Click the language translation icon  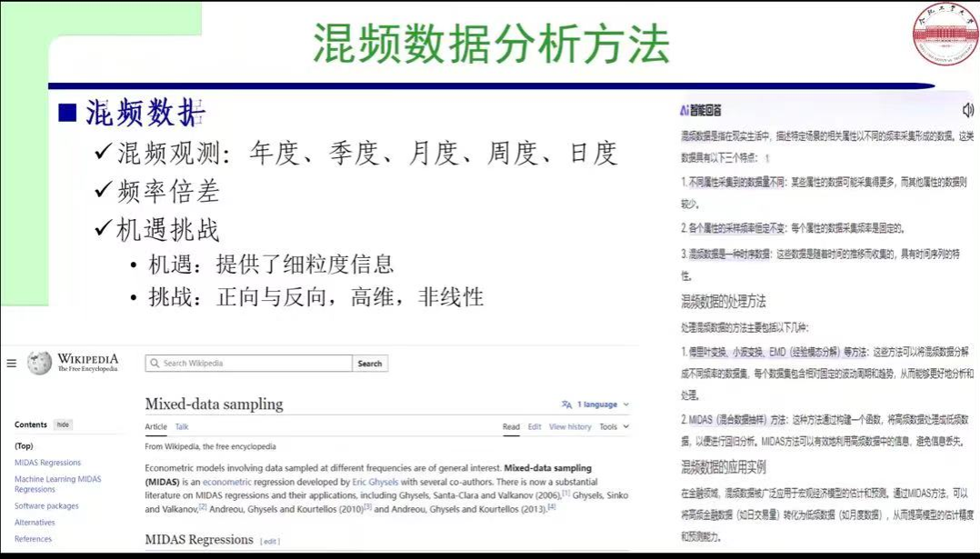(566, 404)
